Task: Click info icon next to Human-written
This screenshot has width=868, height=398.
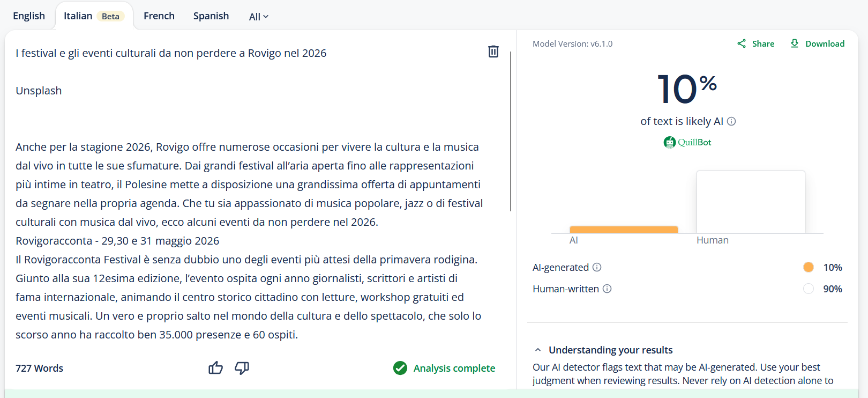Action: 607,289
